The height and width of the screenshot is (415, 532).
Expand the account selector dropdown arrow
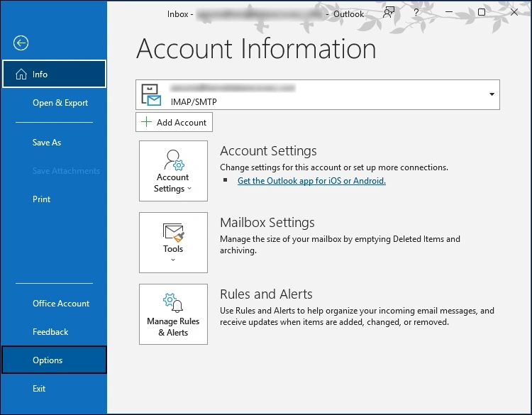492,94
